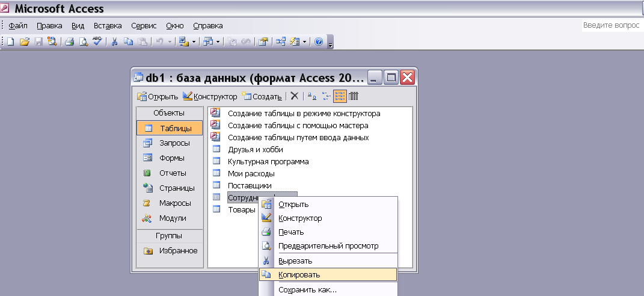
Task: Open the Microsoft Access Help question icon
Action: (319, 42)
